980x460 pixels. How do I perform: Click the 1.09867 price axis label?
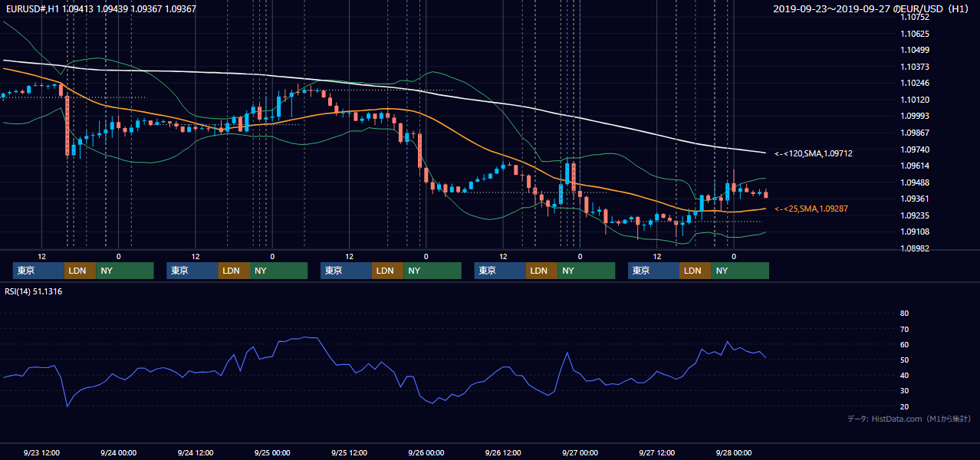coord(914,132)
